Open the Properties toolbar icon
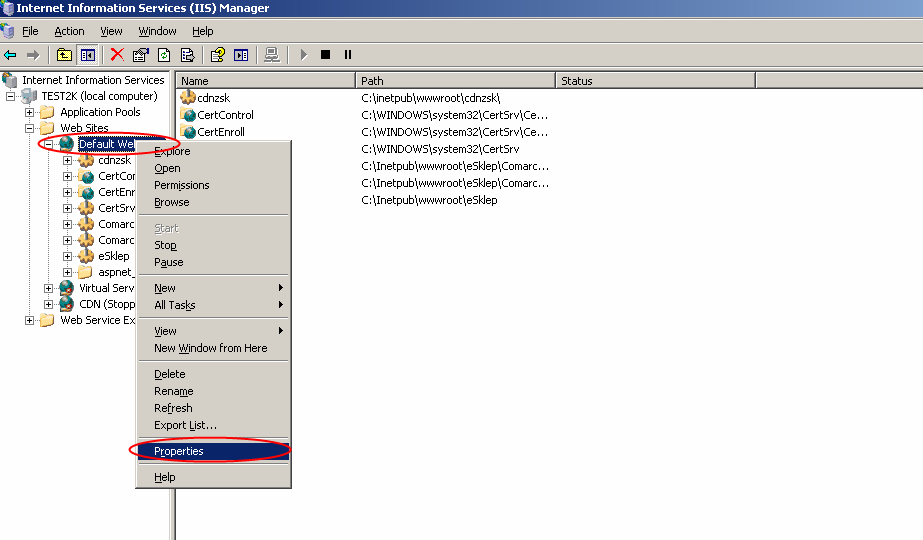Viewport: 923px width, 540px height. coord(141,55)
